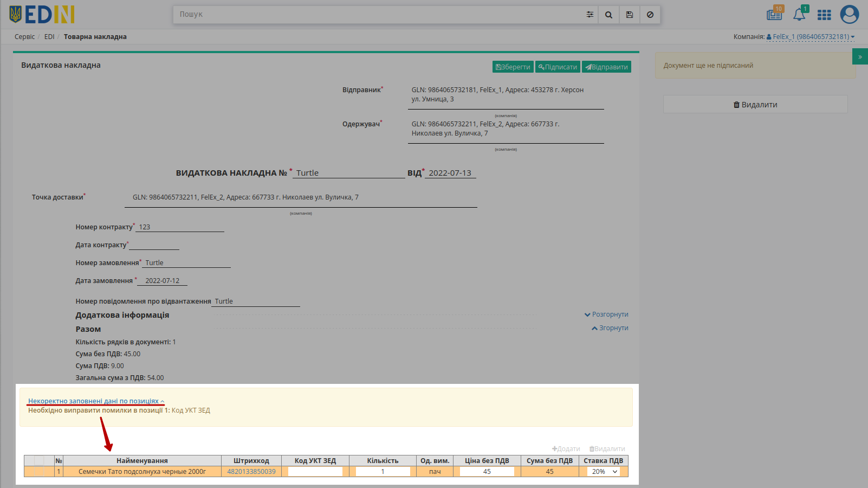Click Штрихкод column header
The height and width of the screenshot is (488, 868).
coord(251,461)
